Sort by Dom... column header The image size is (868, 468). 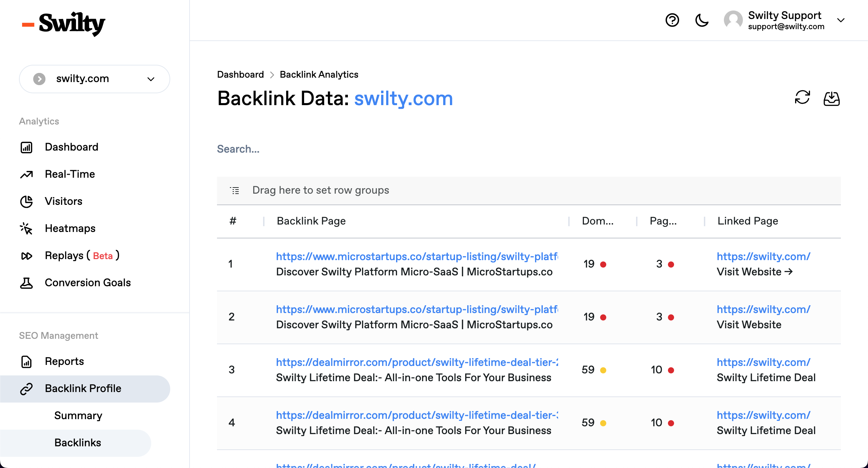[597, 221]
